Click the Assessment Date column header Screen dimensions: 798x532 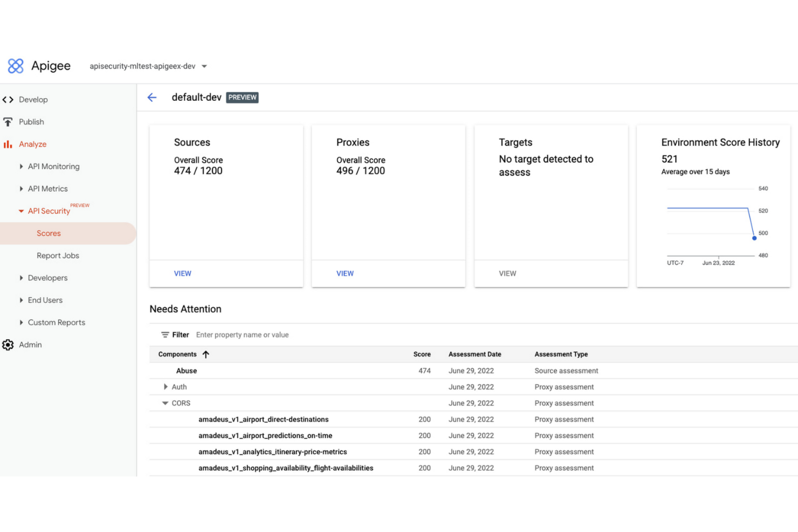click(x=475, y=354)
